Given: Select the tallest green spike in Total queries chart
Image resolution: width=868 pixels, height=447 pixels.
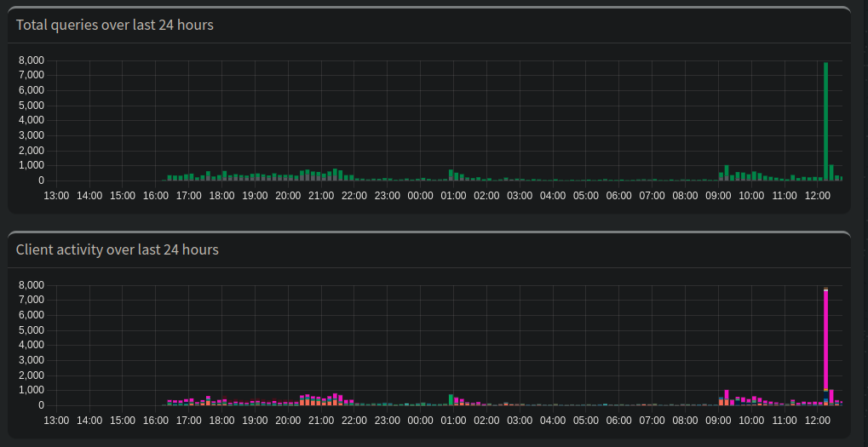Looking at the screenshot, I should 826,121.
